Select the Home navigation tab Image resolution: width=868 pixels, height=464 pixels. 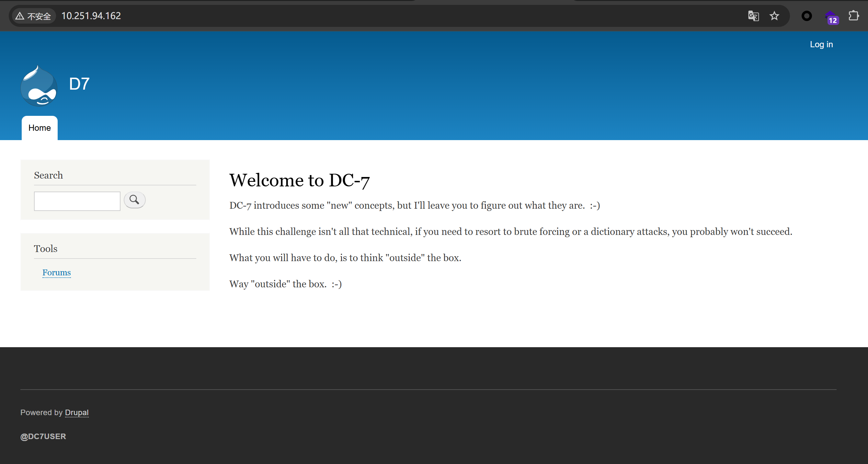click(x=40, y=128)
